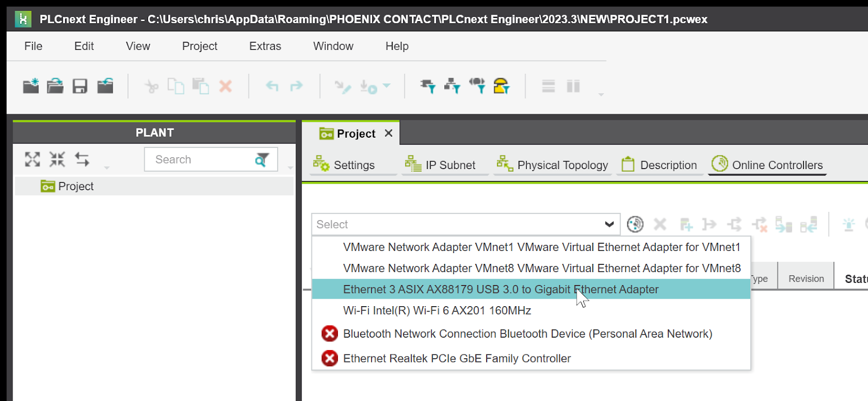Click the network tree filter icon
This screenshot has width=868, height=401.
pyautogui.click(x=452, y=86)
